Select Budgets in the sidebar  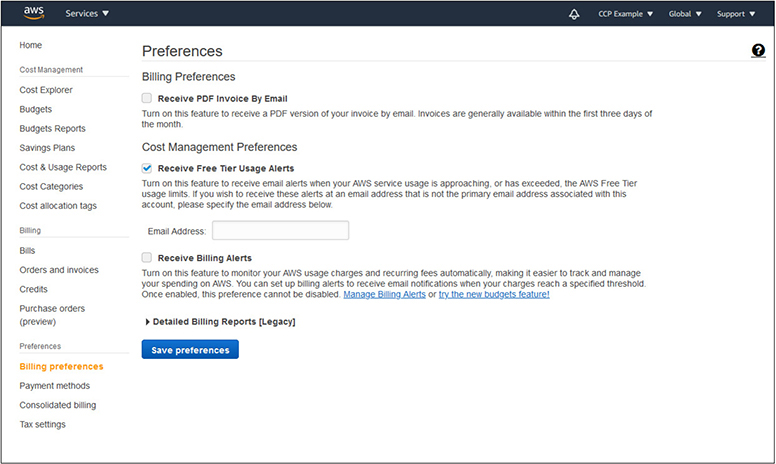(36, 109)
